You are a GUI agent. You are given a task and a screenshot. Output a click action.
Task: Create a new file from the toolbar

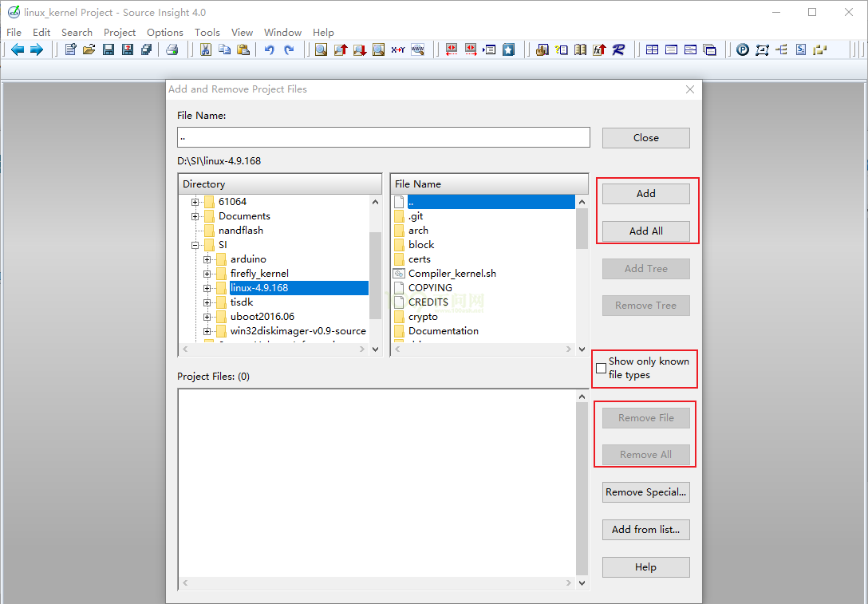tap(70, 49)
